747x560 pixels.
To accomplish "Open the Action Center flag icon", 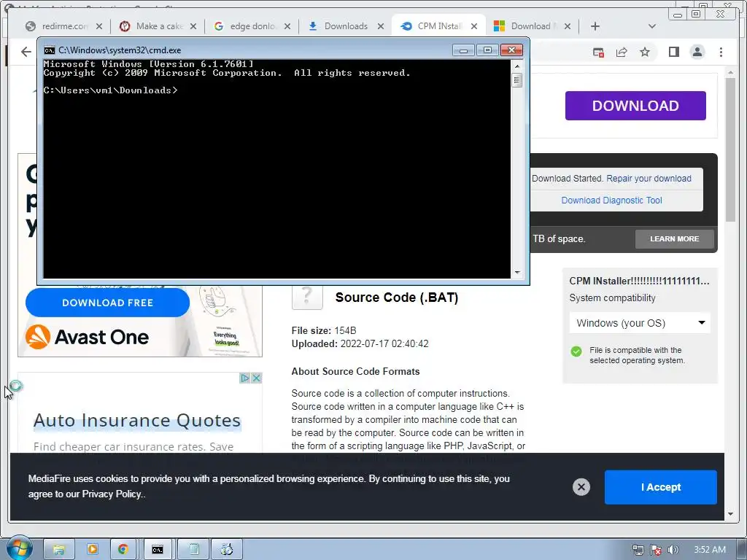I will 656,550.
